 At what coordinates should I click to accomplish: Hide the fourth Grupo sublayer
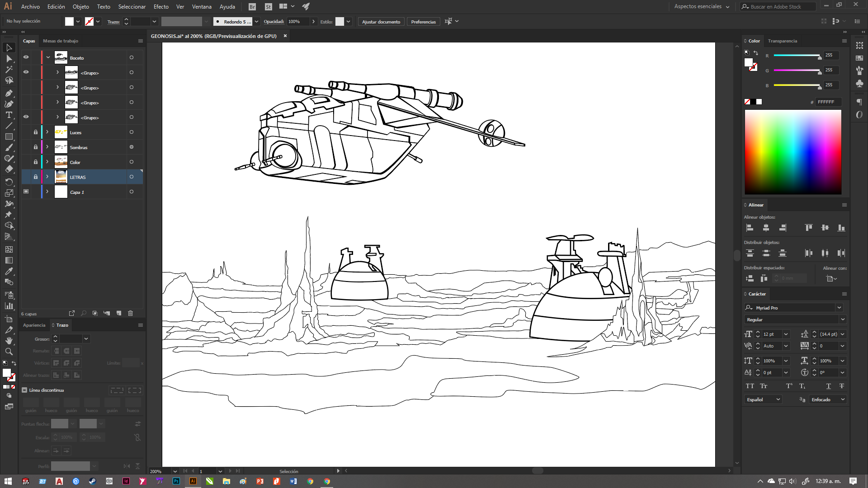(x=26, y=117)
